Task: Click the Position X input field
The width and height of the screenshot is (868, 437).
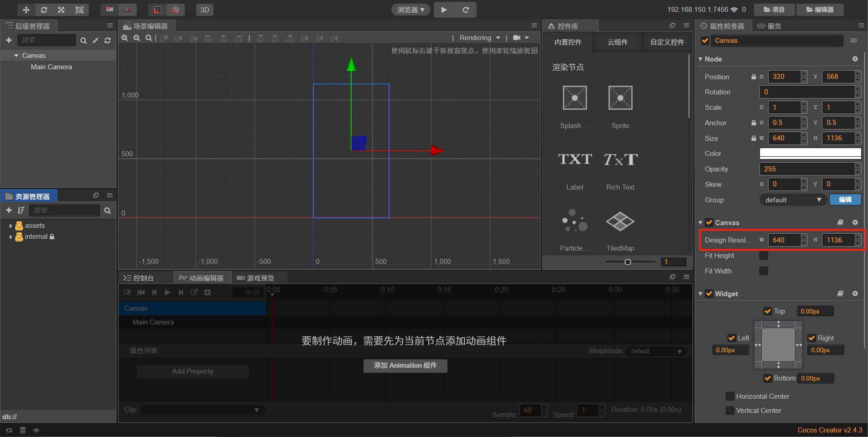Action: point(784,77)
